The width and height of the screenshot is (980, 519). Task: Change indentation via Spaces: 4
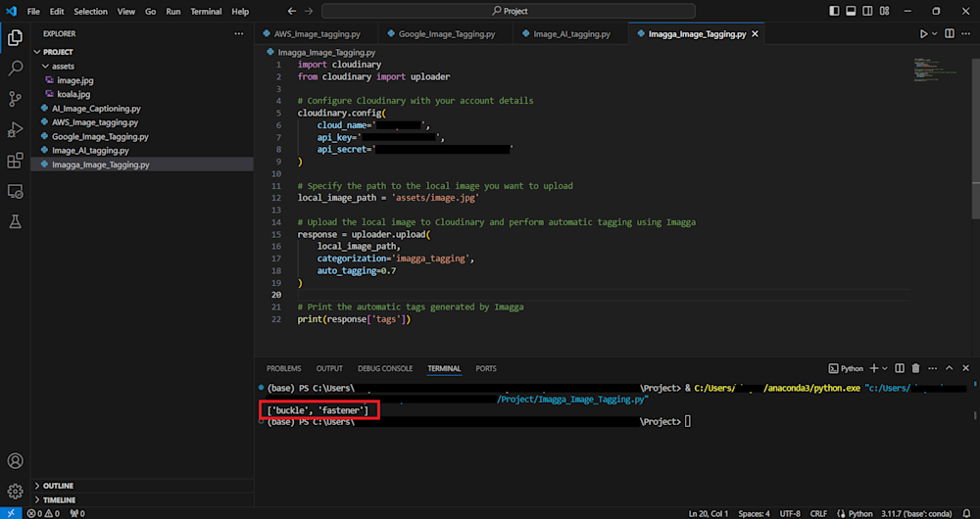(754, 513)
